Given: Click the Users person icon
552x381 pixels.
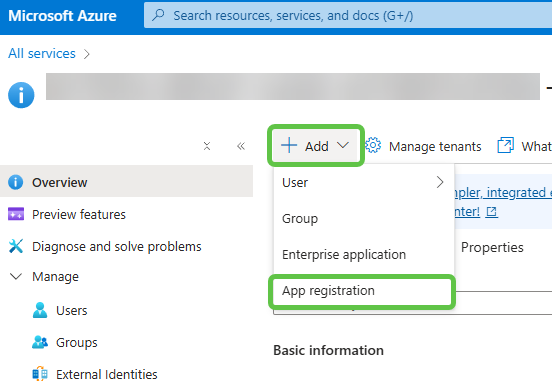Looking at the screenshot, I should pos(40,310).
